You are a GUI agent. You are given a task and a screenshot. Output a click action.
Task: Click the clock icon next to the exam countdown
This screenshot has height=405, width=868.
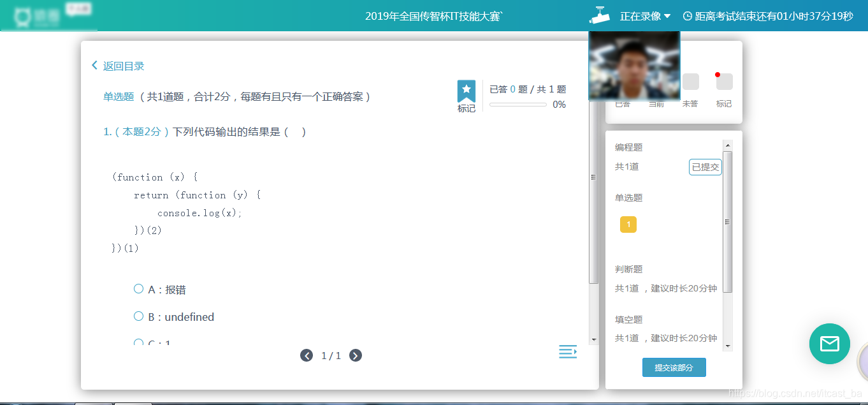[x=686, y=16]
